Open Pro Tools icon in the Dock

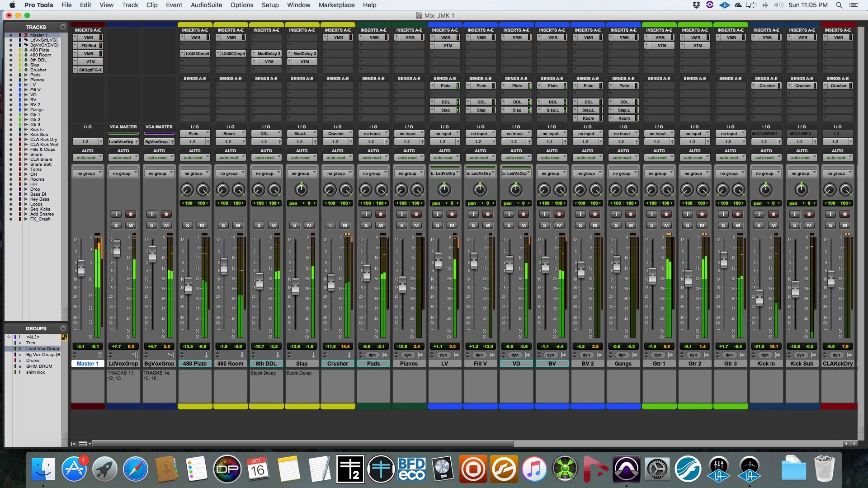[626, 469]
